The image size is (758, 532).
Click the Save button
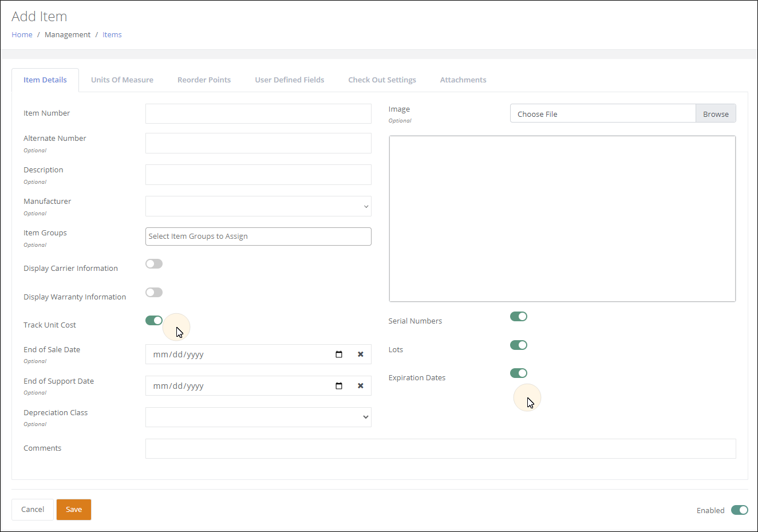[x=74, y=510]
